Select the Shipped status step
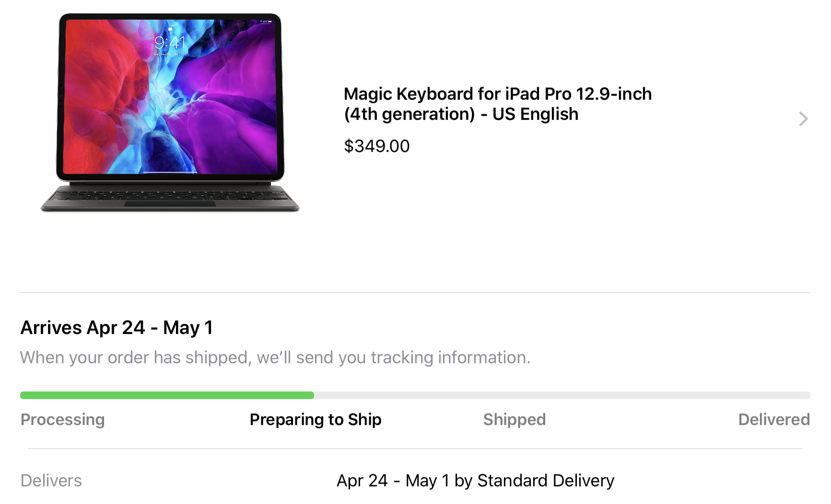 (515, 419)
